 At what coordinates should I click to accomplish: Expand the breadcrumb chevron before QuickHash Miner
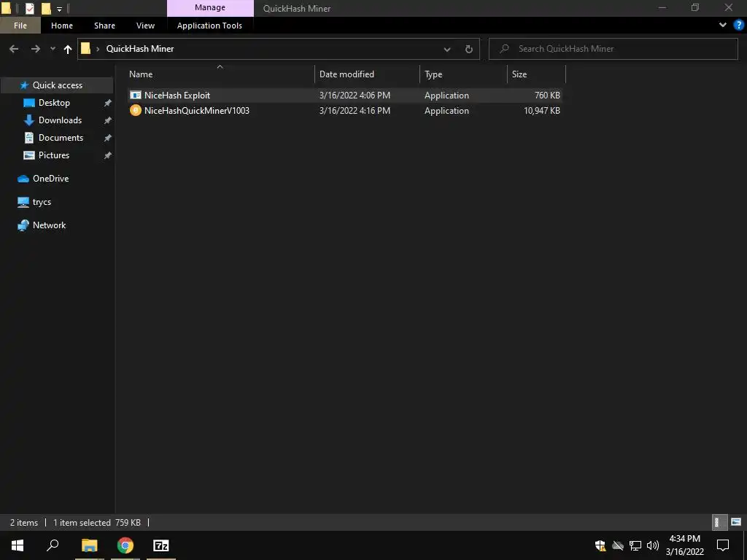coord(98,49)
